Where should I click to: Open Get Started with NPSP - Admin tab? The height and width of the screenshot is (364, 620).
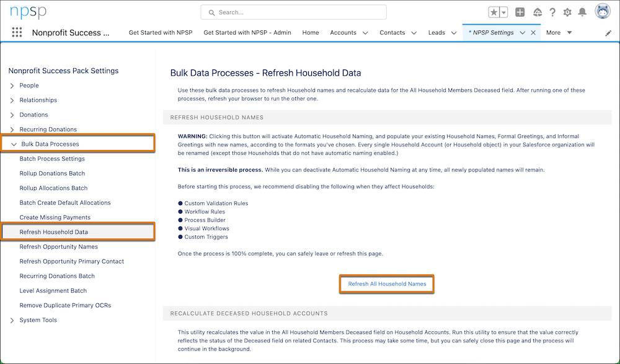pyautogui.click(x=247, y=33)
